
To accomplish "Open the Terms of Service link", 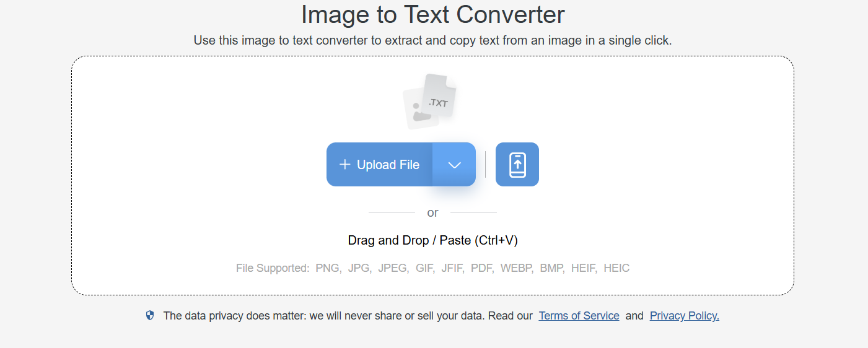I will tap(579, 316).
